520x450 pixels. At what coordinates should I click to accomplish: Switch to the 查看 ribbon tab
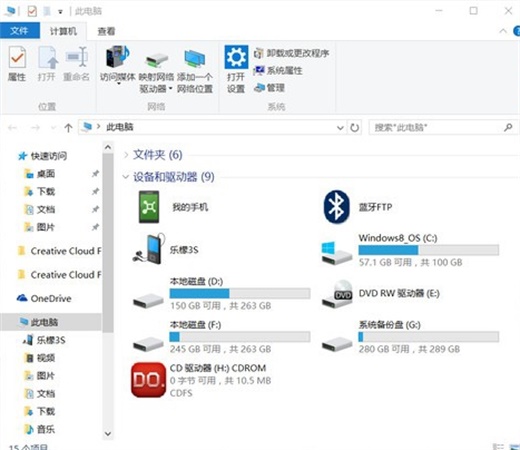[106, 31]
